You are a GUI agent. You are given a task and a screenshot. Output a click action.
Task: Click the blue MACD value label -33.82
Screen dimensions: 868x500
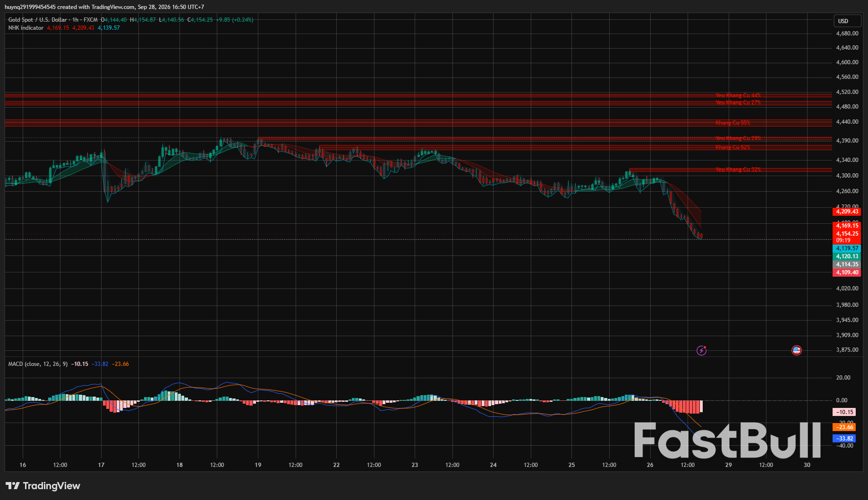click(844, 439)
